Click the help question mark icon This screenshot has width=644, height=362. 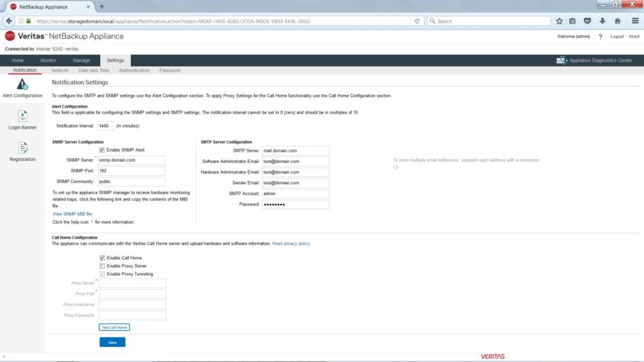[x=601, y=36]
